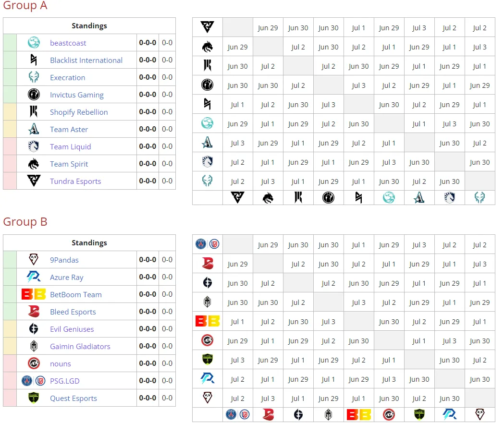Image resolution: width=504 pixels, height=423 pixels.
Task: Click Team Spirit logo in Group A grid left column
Action: coord(208,47)
